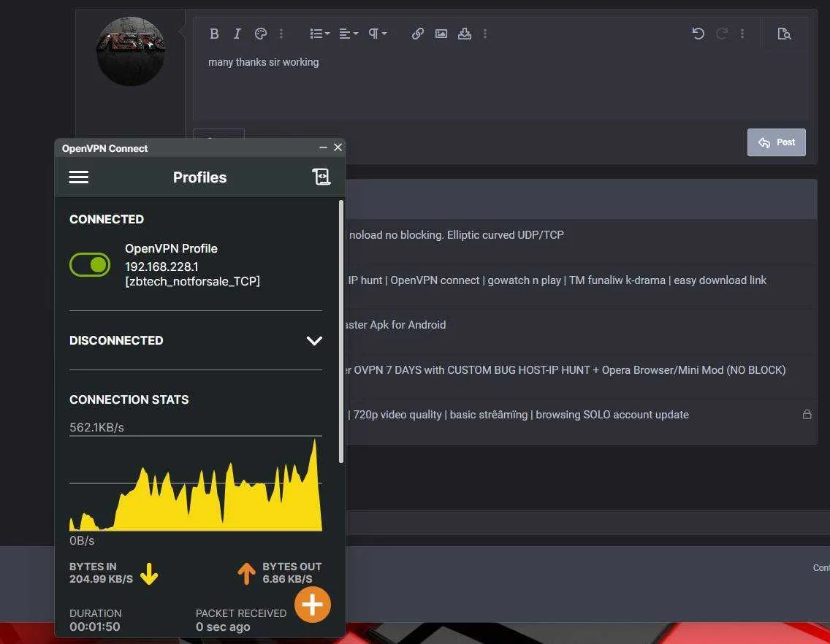Select the zbtech_notforsale_TCP profile text
830x644 pixels.
click(x=192, y=282)
